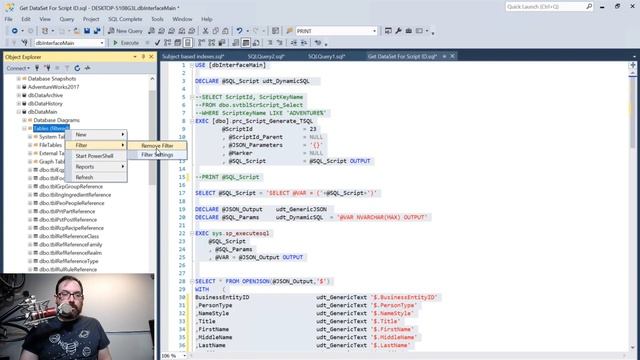Open the PRINT search box dropdown
This screenshot has height=360, width=640.
coord(374,31)
